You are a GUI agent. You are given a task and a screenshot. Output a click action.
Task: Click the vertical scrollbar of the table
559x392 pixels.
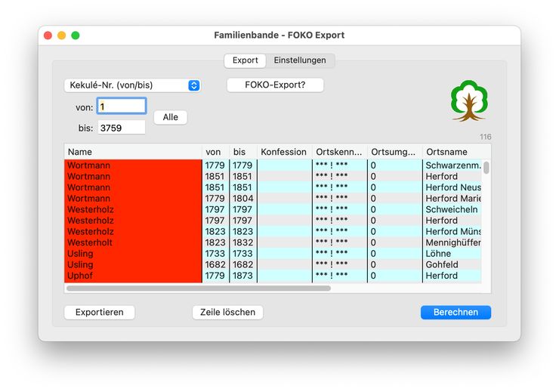tap(486, 168)
